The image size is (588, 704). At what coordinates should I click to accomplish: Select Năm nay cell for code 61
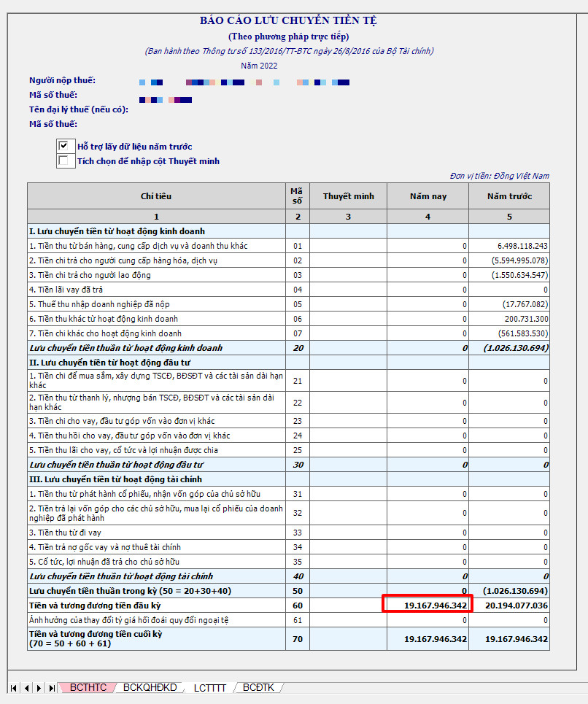[428, 620]
